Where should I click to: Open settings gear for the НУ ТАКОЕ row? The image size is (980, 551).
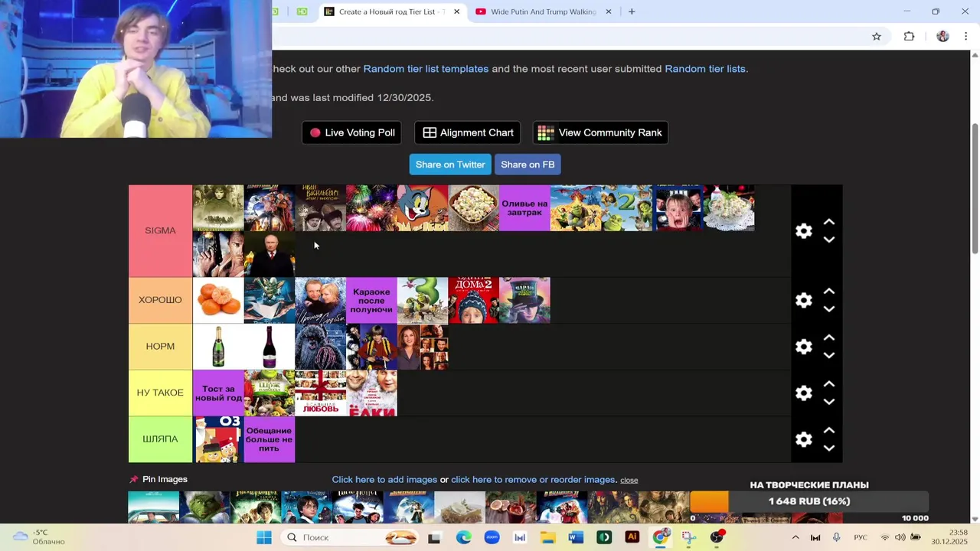pyautogui.click(x=803, y=393)
